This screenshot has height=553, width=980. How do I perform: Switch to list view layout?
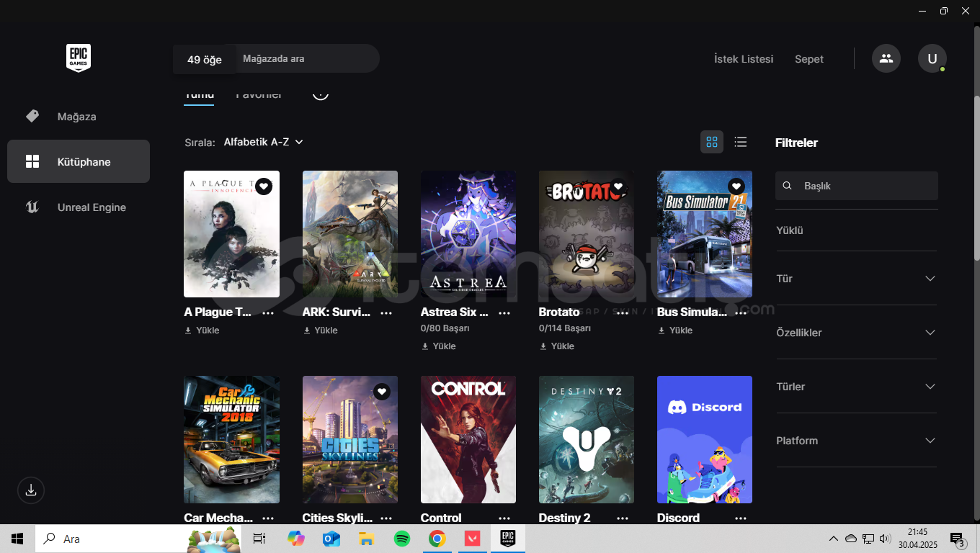(x=740, y=142)
